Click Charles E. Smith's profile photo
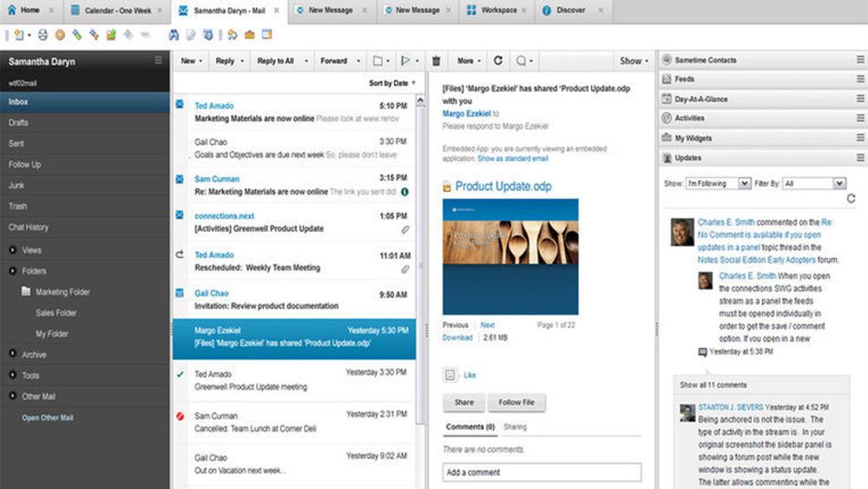The image size is (868, 489). point(682,232)
